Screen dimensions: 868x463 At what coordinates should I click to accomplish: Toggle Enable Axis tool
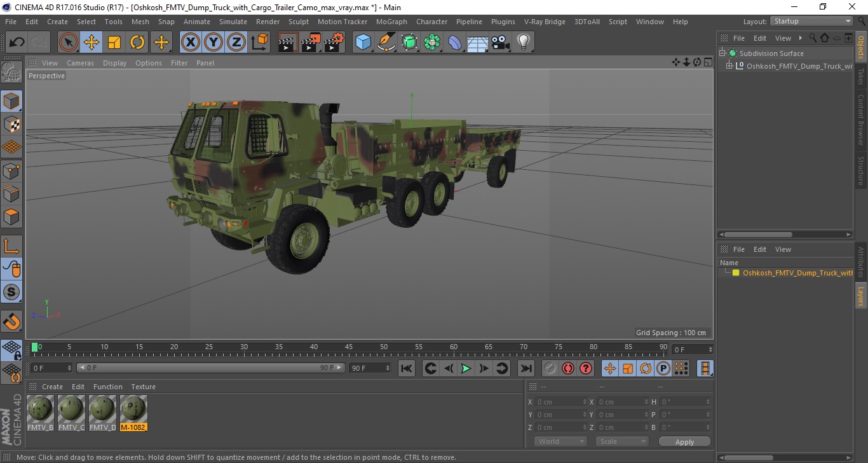(x=11, y=246)
